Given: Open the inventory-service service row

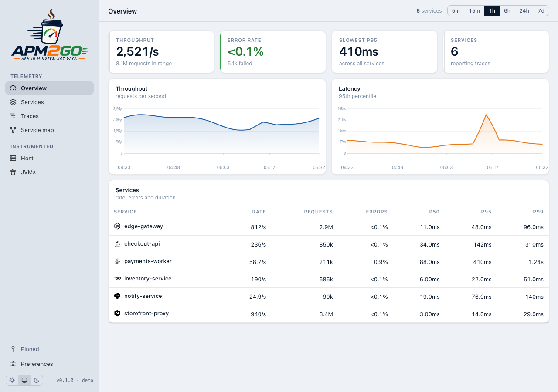Looking at the screenshot, I should [x=329, y=279].
